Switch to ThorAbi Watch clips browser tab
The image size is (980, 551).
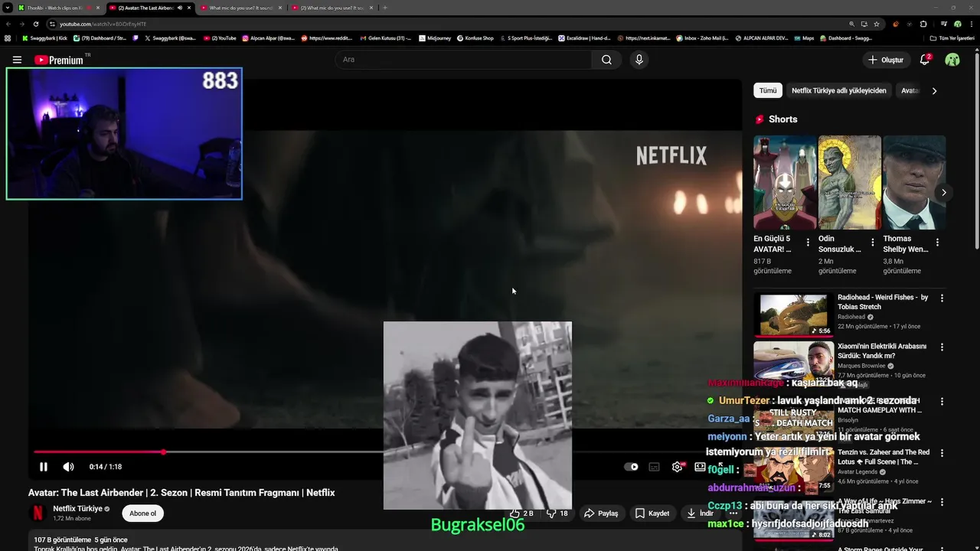tap(59, 8)
